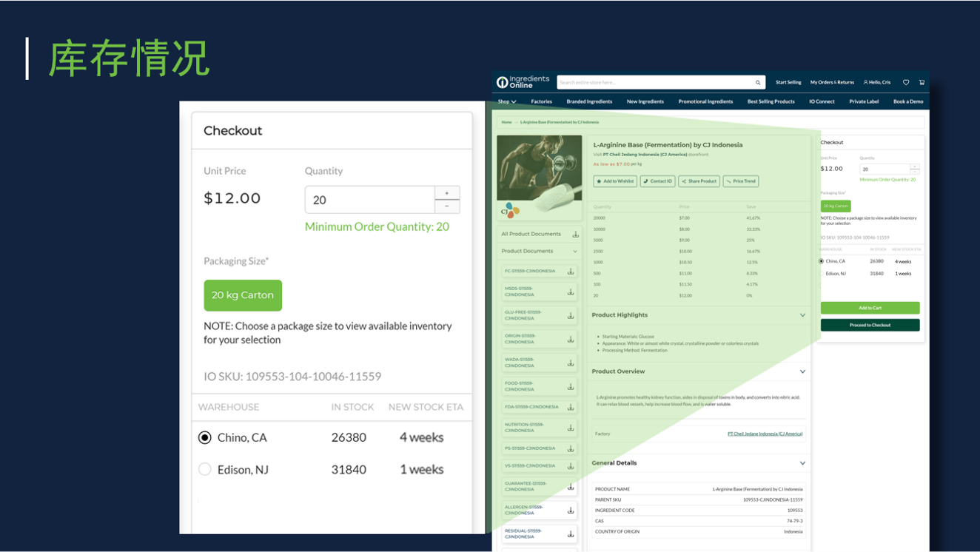Viewport: 980px width, 552px height.
Task: Open the shopping cart icon in header
Action: (x=922, y=82)
